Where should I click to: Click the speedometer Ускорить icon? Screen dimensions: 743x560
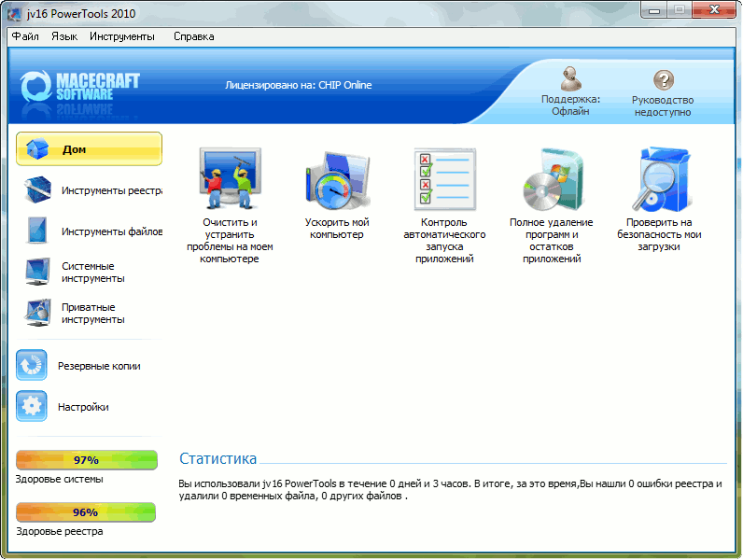(x=337, y=180)
